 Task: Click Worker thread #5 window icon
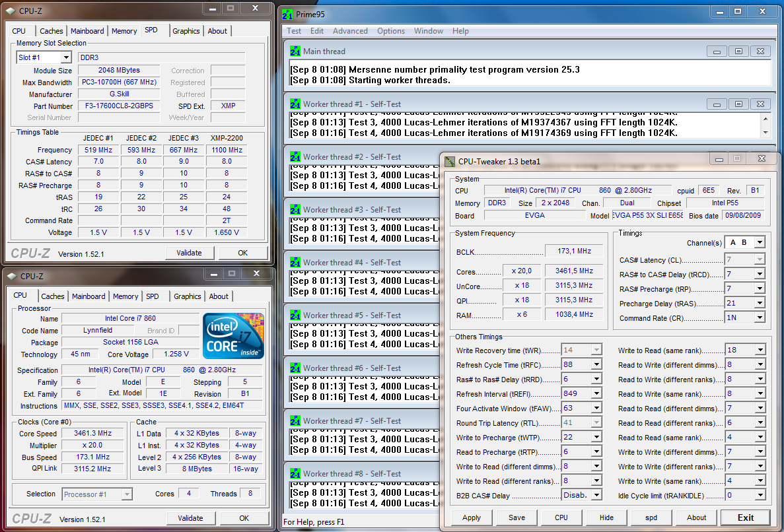295,316
